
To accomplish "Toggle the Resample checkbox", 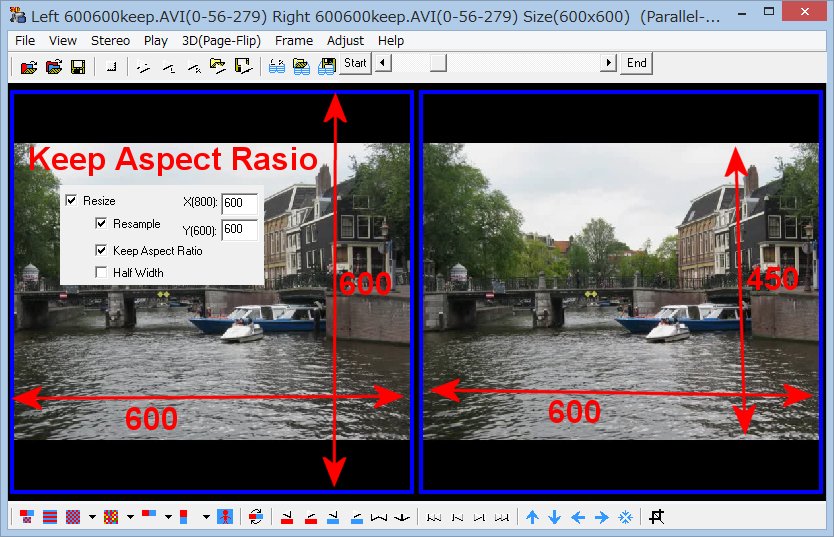I will [x=101, y=223].
